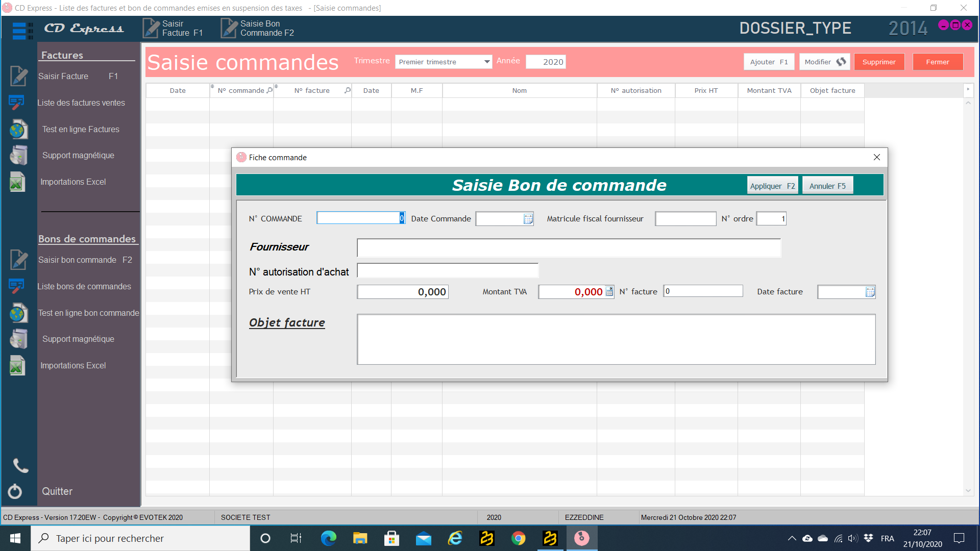Click search icon in N° facture column header

(348, 90)
